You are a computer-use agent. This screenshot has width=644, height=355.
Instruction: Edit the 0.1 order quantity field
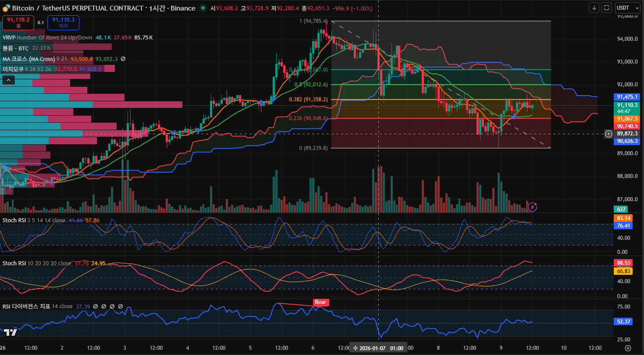pos(40,22)
